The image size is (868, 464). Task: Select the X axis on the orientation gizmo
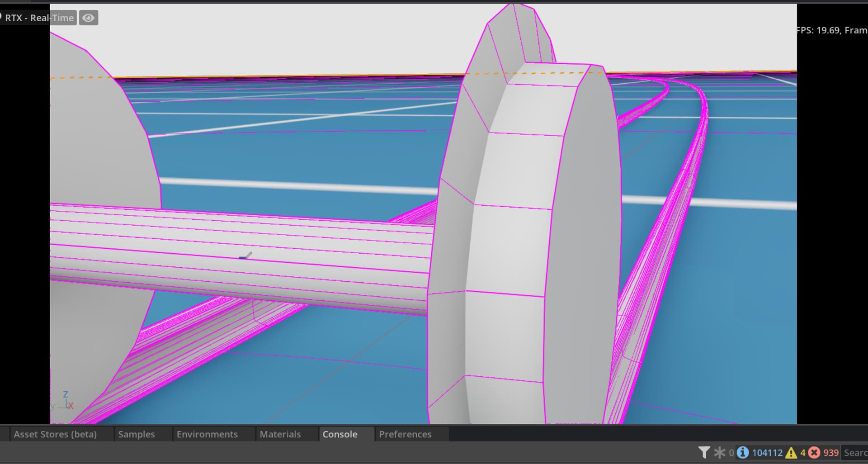[x=71, y=406]
